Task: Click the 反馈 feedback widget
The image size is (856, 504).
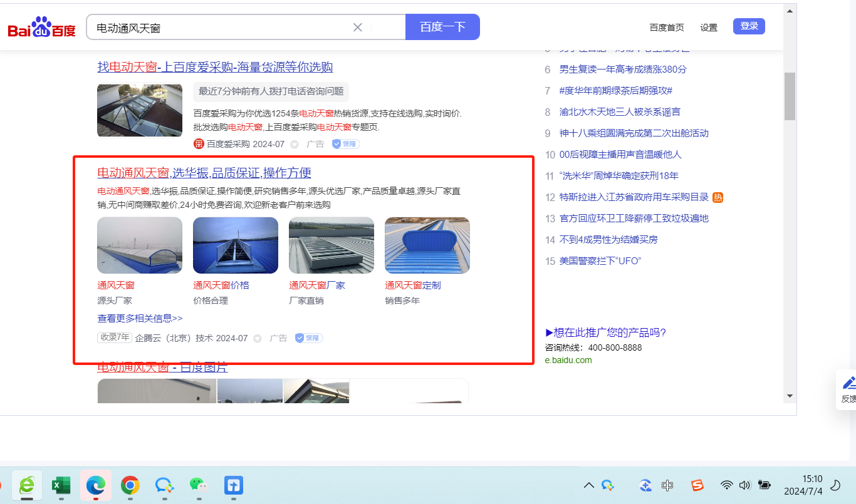Action: pos(848,389)
